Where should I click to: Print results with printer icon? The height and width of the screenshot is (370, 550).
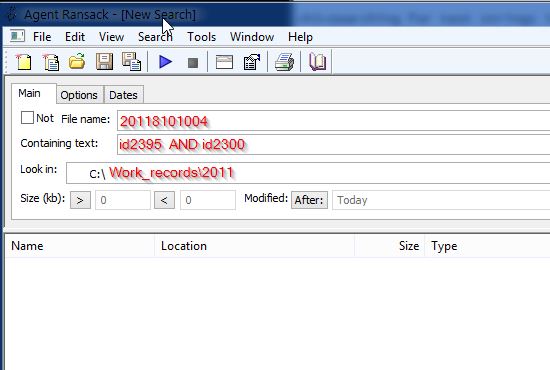284,62
